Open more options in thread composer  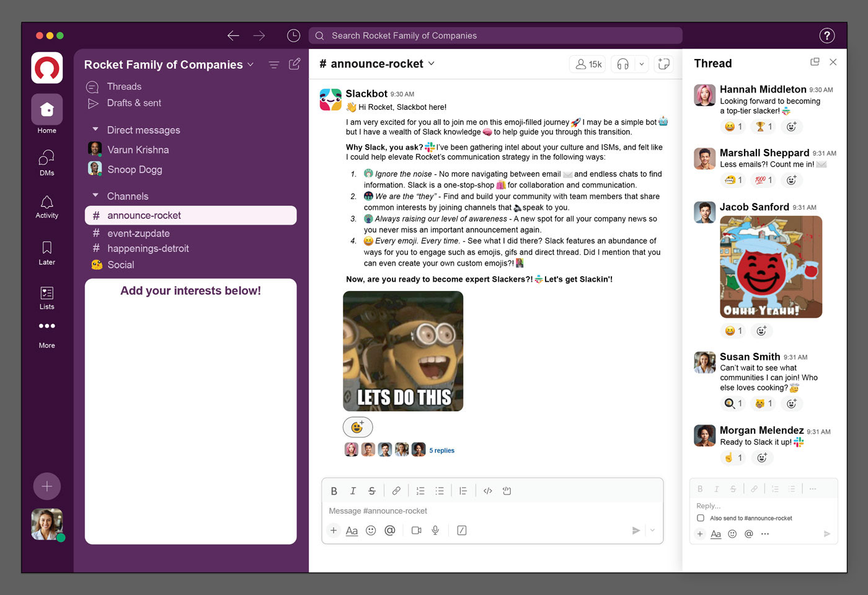(765, 534)
